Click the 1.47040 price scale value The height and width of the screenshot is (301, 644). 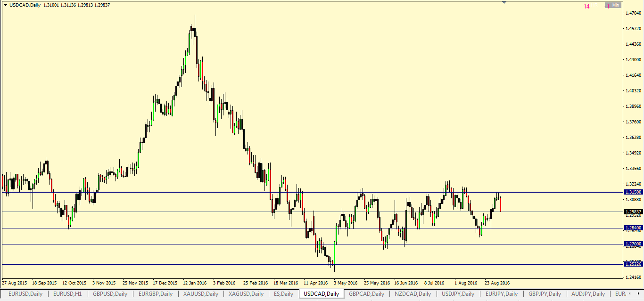(x=633, y=13)
